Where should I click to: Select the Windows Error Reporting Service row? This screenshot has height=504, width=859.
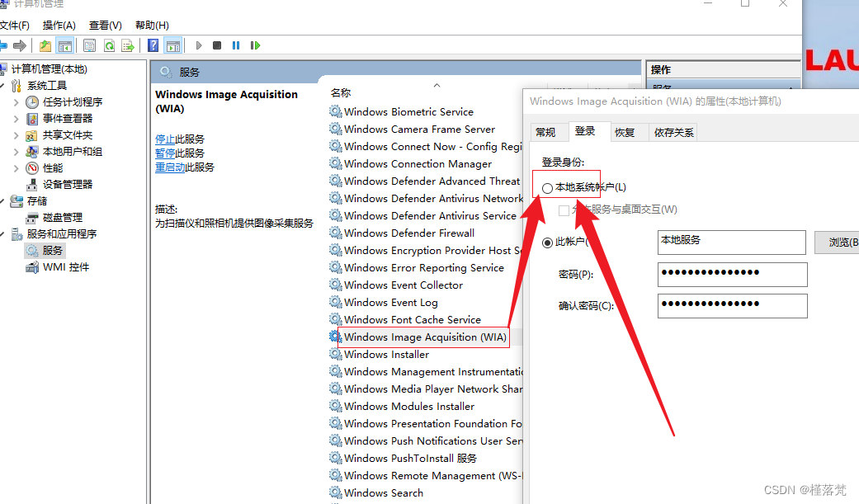[425, 267]
